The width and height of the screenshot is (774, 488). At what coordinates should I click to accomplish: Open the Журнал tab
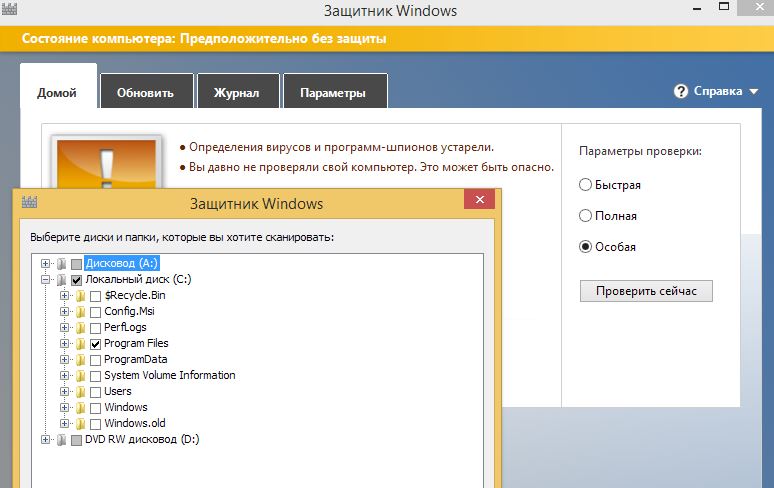click(237, 91)
